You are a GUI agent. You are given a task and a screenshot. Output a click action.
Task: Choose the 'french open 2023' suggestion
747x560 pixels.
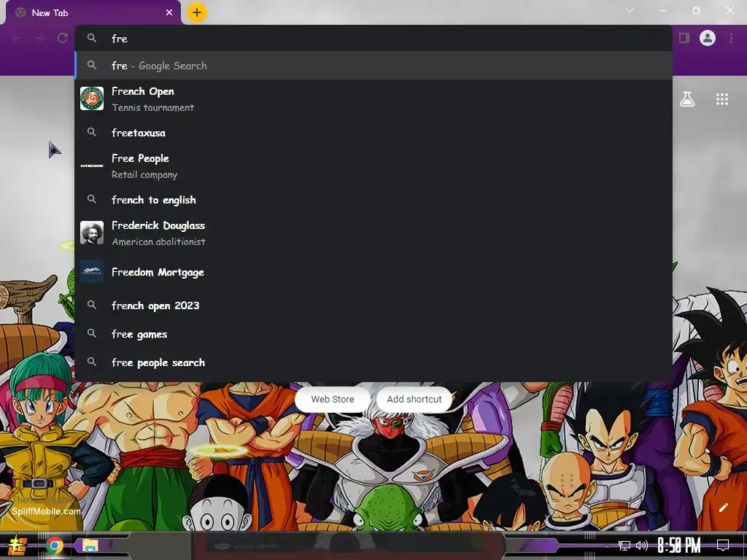(x=373, y=306)
